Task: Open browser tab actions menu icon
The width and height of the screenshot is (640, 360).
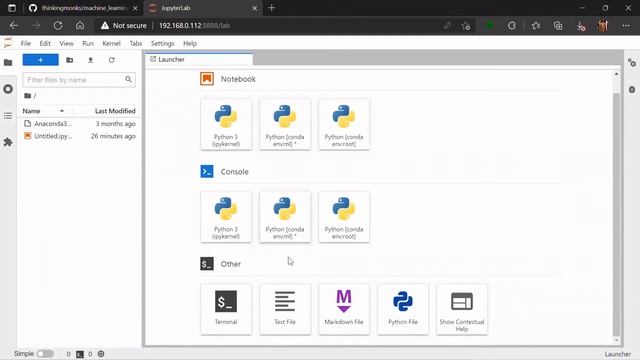Action: tap(12, 8)
